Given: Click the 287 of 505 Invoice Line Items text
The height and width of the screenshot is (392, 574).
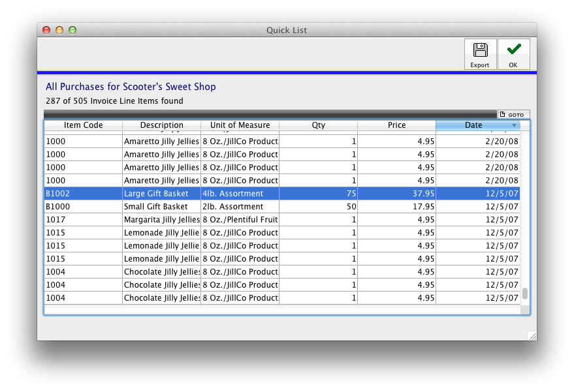Looking at the screenshot, I should 114,101.
